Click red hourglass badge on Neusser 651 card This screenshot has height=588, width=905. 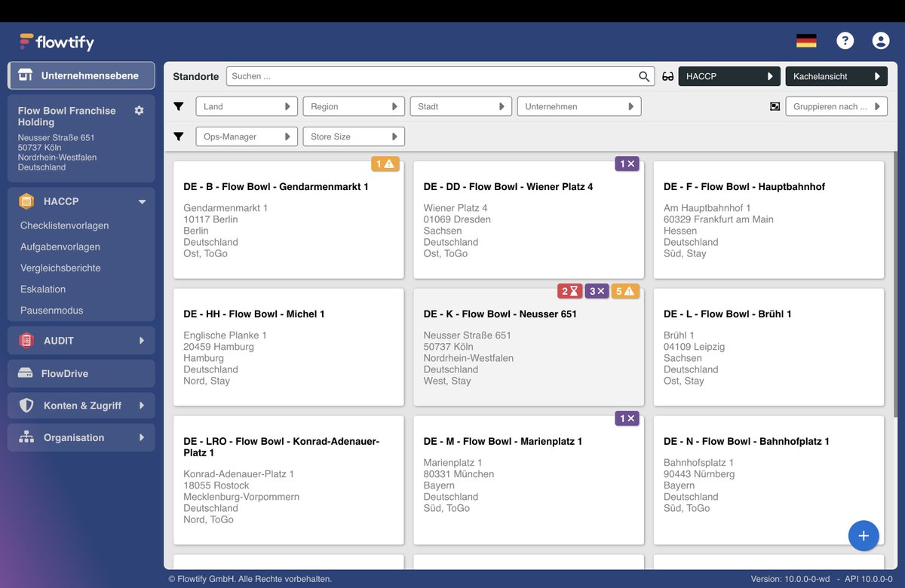coord(569,291)
